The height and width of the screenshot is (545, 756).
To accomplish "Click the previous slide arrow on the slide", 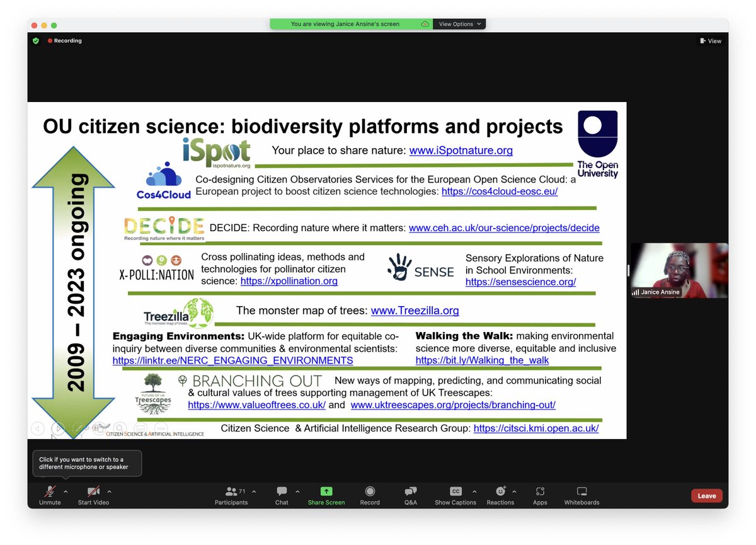I will pos(38,428).
